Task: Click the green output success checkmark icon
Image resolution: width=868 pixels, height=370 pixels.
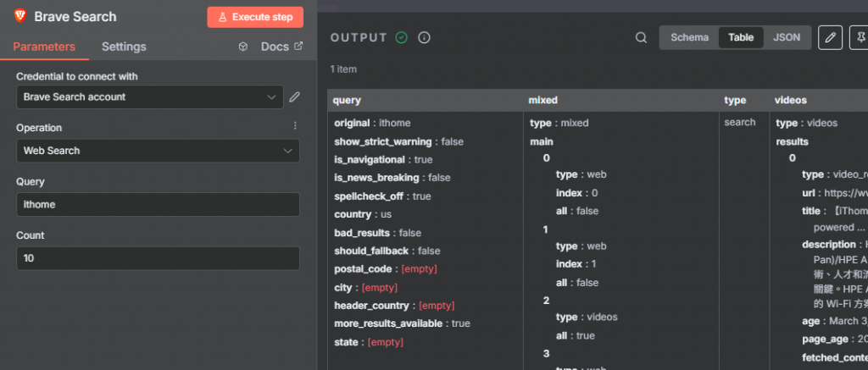Action: pos(401,37)
